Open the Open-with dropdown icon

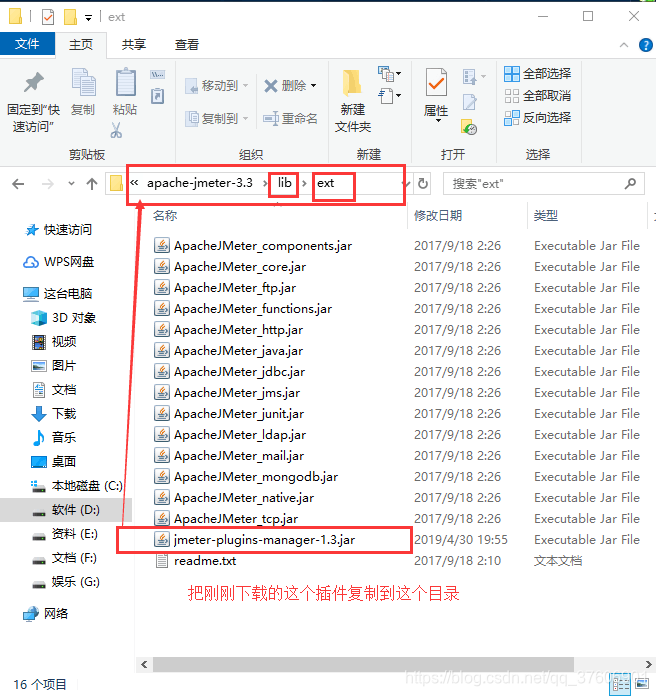[474, 77]
